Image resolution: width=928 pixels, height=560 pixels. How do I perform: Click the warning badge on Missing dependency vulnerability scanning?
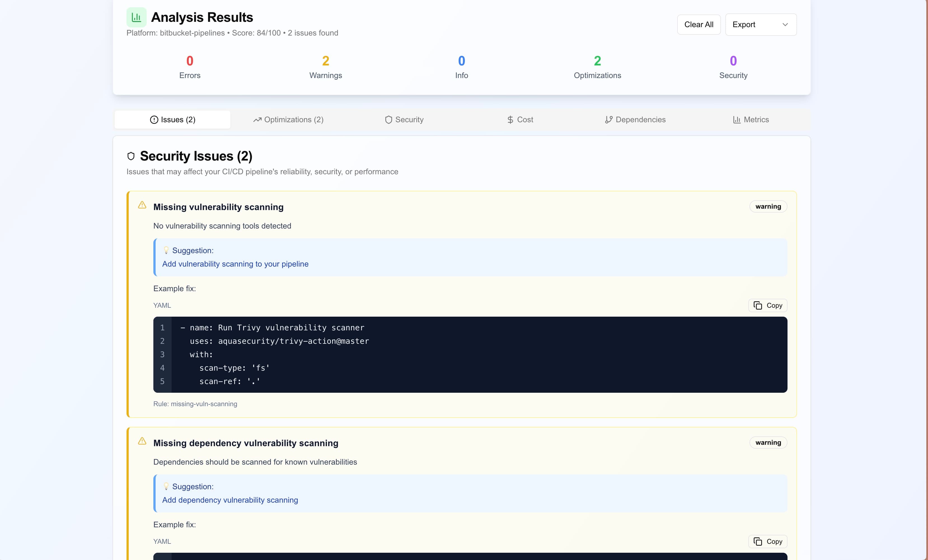coord(768,442)
